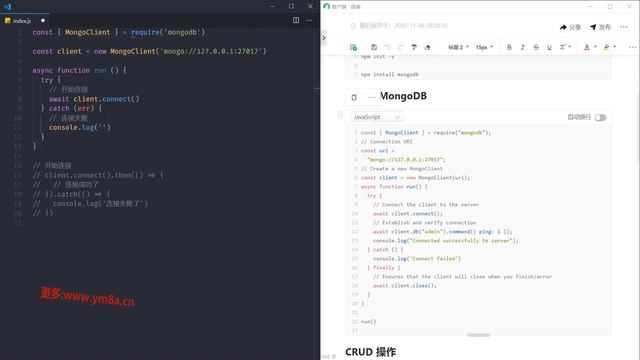Click the code block horizontal scrollbar
The image size is (640, 360).
coord(478,335)
